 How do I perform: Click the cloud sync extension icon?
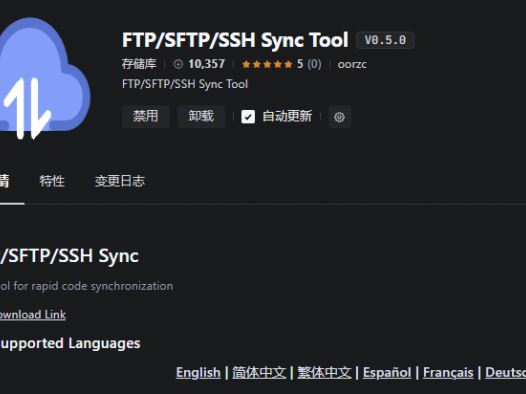point(45,79)
